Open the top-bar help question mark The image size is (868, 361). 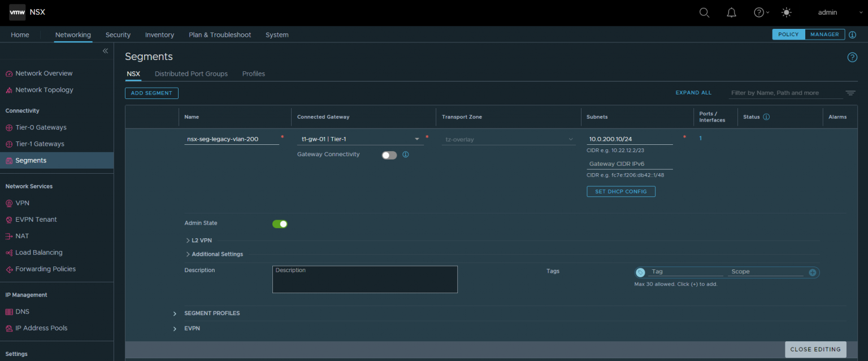coord(758,12)
